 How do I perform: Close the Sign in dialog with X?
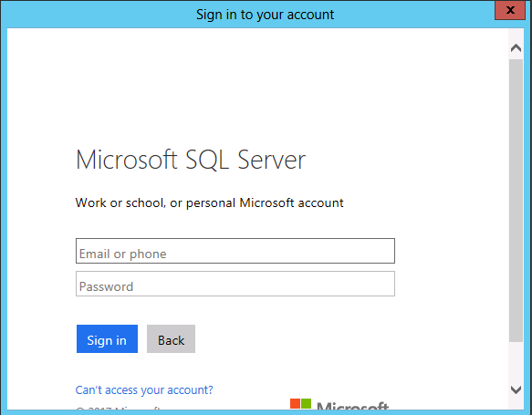coord(510,10)
